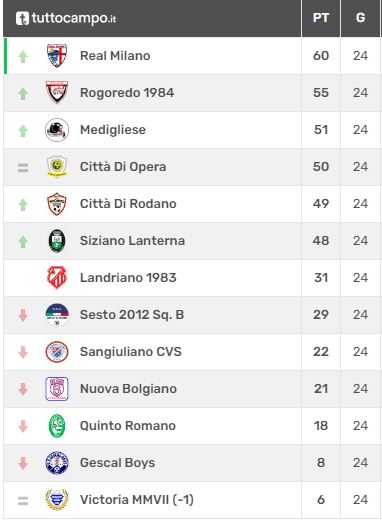Open the tuttocampo.it logo link
This screenshot has width=382, height=522.
(66, 18)
